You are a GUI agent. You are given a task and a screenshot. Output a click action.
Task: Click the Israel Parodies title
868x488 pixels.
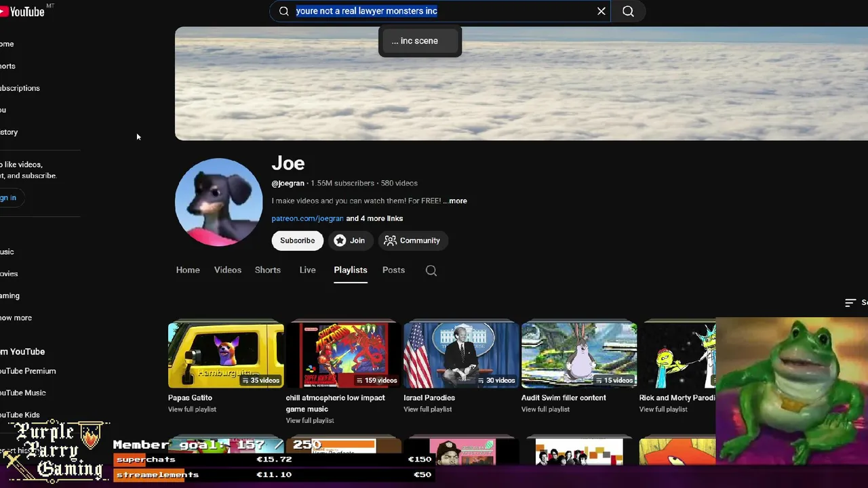point(429,398)
